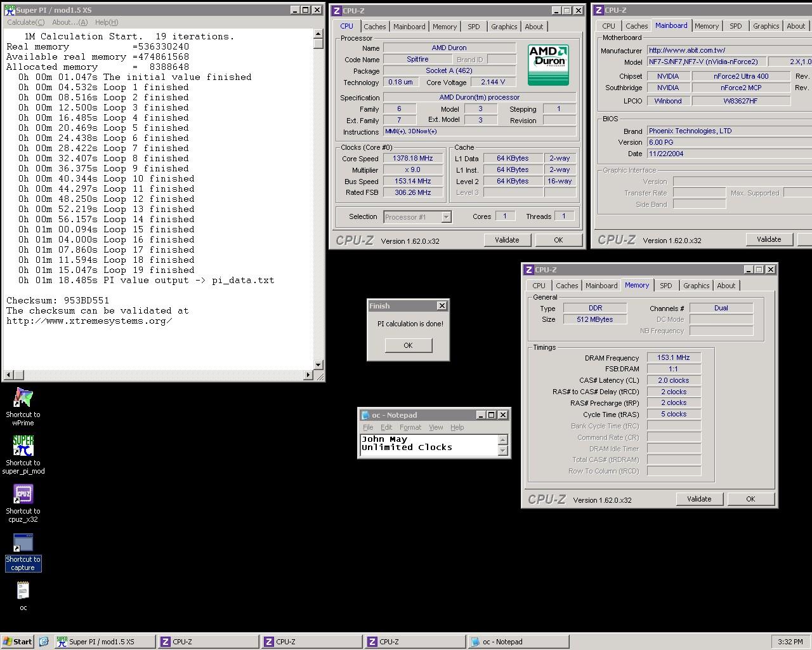The height and width of the screenshot is (650, 812).
Task: Activate the second CPU-Z taskbar item
Action: pos(311,642)
